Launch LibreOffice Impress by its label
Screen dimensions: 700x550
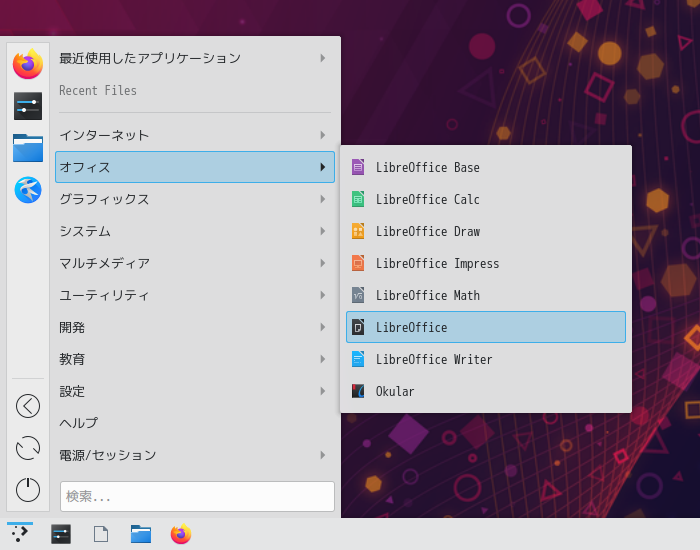point(438,264)
